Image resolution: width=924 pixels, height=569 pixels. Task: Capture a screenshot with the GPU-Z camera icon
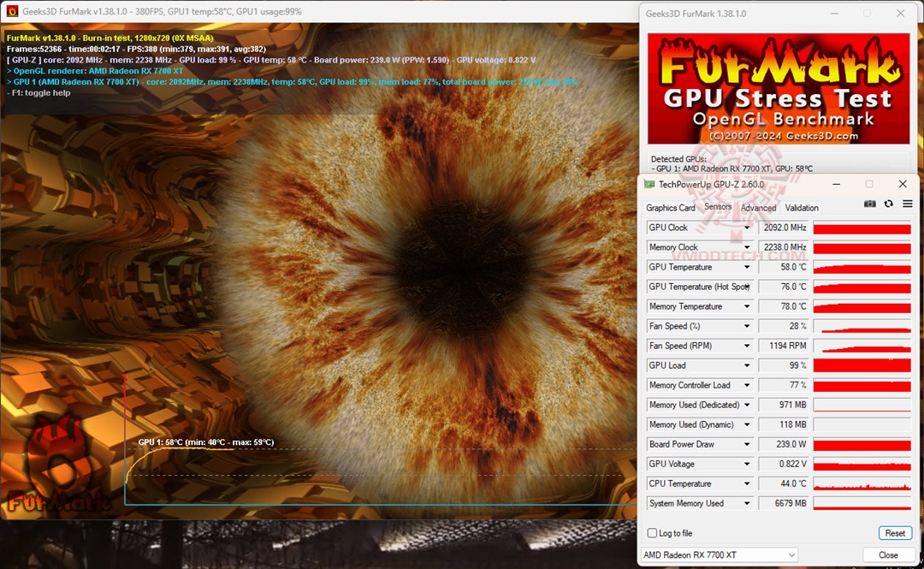[870, 204]
